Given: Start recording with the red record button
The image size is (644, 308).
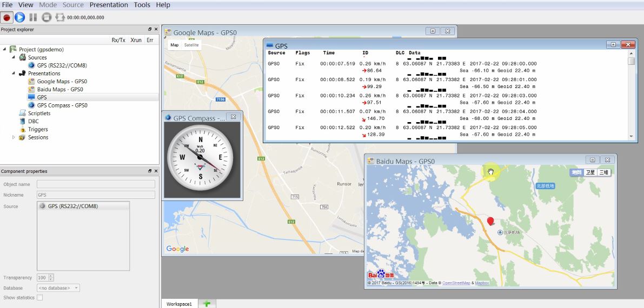Looking at the screenshot, I should pos(6,17).
